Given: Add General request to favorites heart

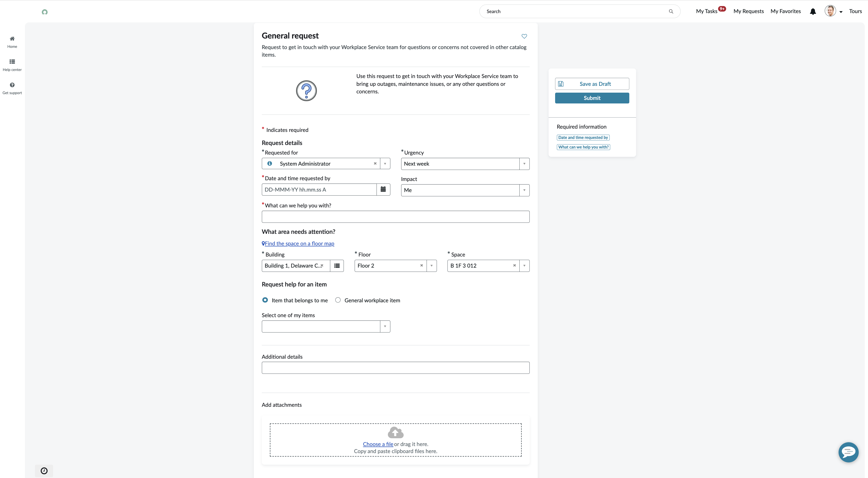Looking at the screenshot, I should pos(524,36).
